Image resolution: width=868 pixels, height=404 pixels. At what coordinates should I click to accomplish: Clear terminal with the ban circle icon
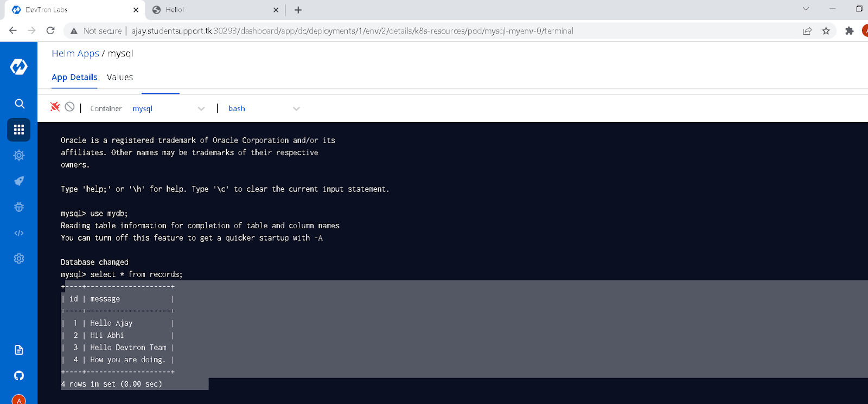pyautogui.click(x=69, y=107)
